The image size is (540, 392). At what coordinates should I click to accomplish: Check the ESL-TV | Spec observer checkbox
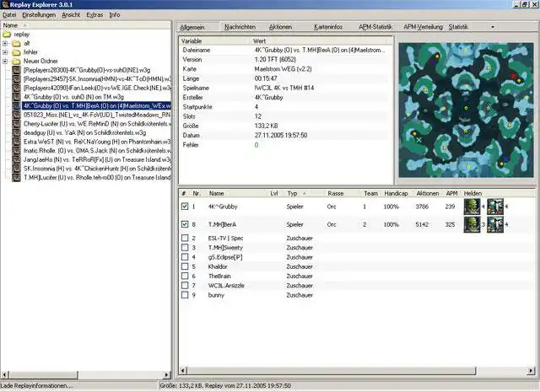(185, 238)
